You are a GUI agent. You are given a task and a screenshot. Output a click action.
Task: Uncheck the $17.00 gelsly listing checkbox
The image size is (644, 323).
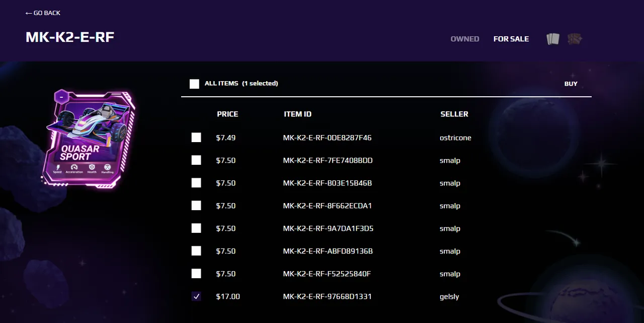click(196, 296)
